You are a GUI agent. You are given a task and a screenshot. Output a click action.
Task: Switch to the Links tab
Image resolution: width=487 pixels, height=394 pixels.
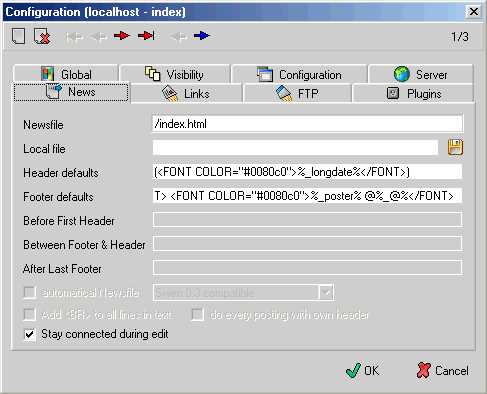click(186, 93)
